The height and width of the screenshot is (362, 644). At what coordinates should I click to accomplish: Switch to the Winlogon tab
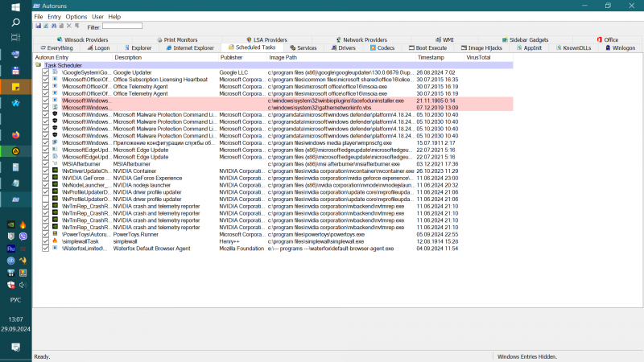tap(620, 48)
